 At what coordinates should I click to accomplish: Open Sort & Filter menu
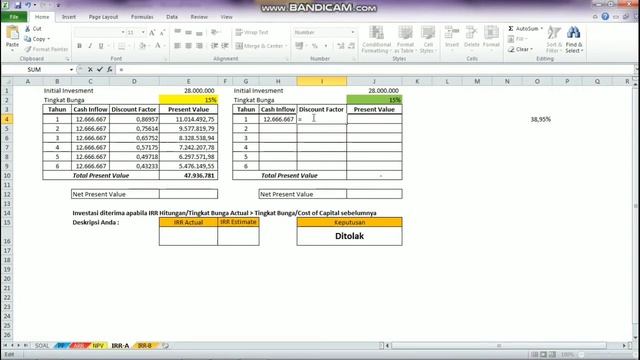pyautogui.click(x=554, y=40)
